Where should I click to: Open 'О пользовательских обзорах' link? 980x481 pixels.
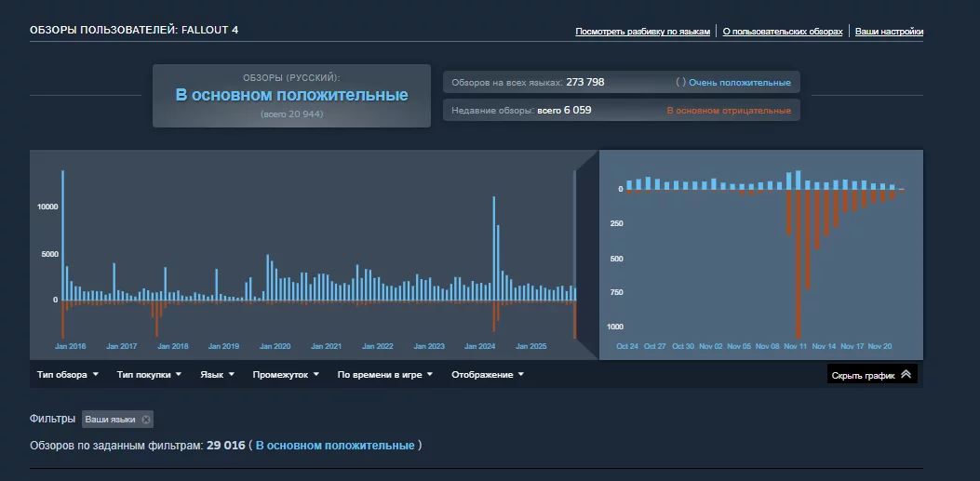pos(783,32)
